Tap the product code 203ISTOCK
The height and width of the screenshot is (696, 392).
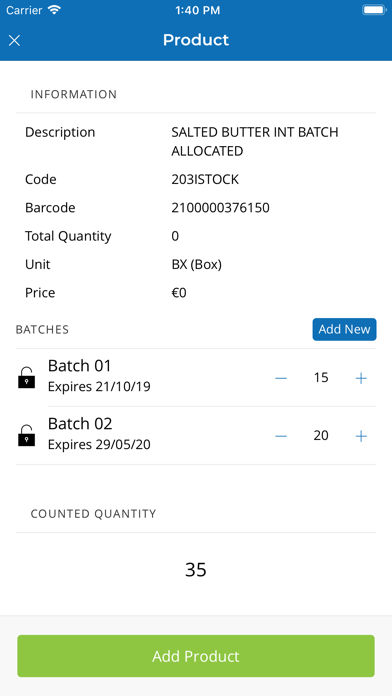pos(205,179)
